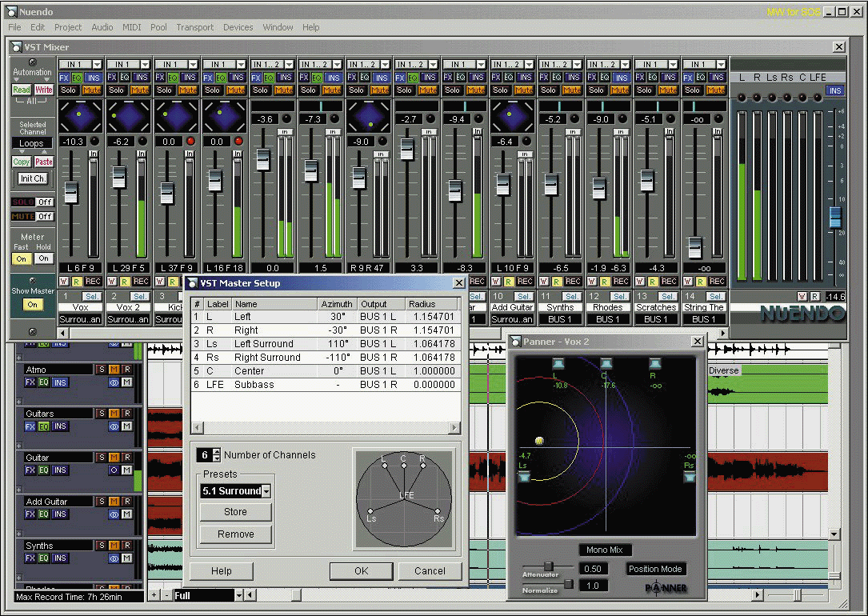Click Position Mode button in Panner

point(655,569)
